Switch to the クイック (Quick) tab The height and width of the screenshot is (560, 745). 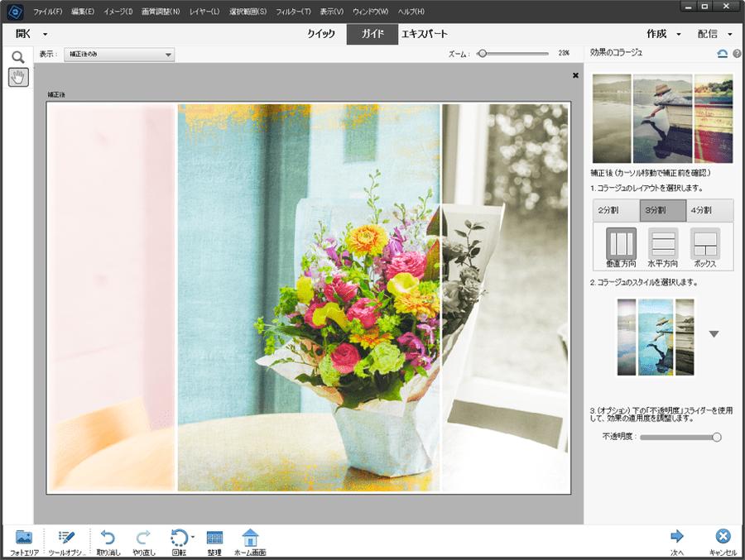[x=321, y=34]
